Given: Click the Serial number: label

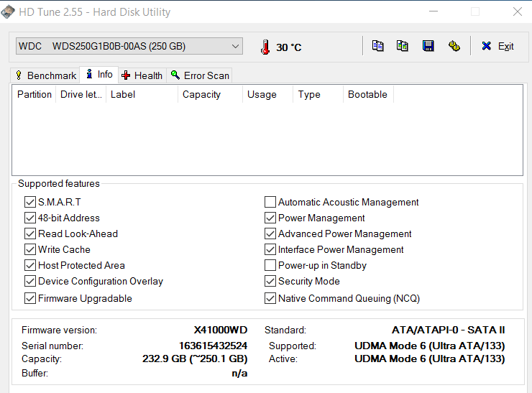Looking at the screenshot, I should tap(52, 346).
